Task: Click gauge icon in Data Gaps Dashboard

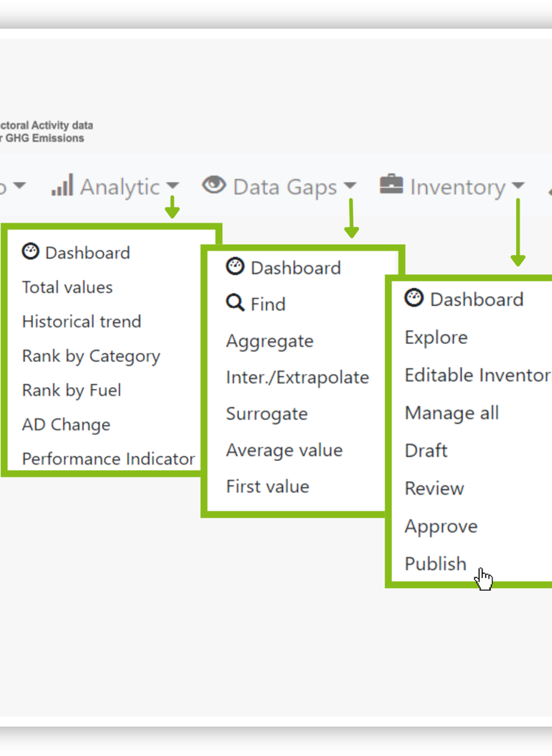Action: 235,266
